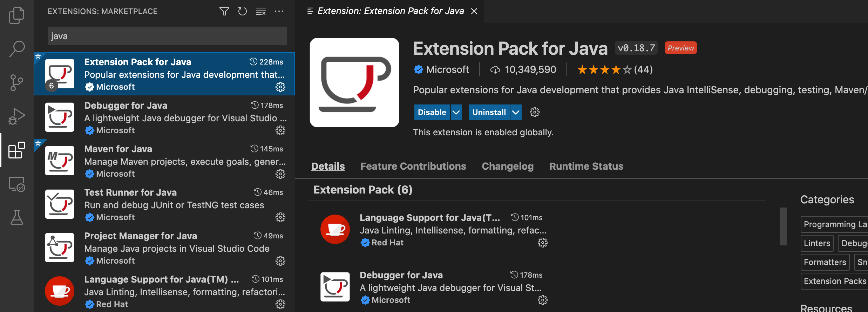Switch to the Feature Contributions tab
Viewport: 868px width, 312px height.
413,166
